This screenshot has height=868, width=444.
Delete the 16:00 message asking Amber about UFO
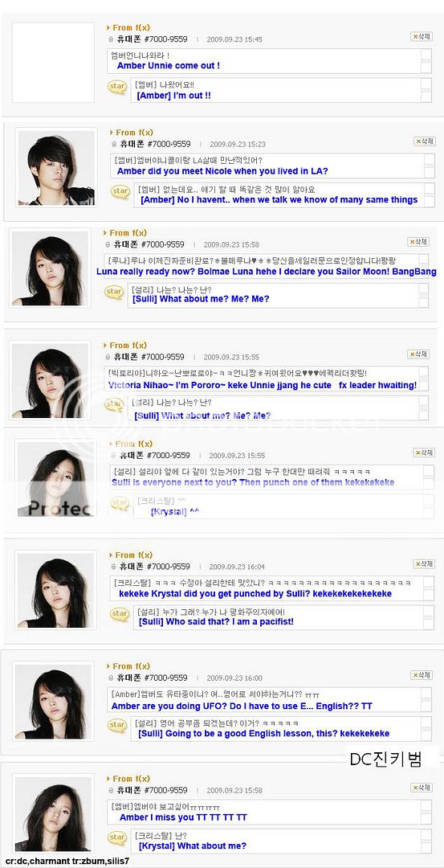click(x=422, y=675)
